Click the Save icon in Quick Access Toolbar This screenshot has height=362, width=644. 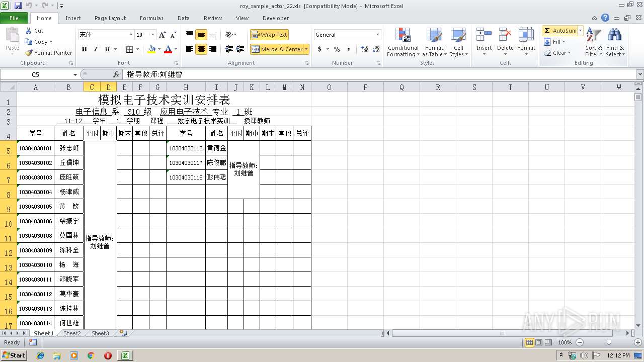18,6
